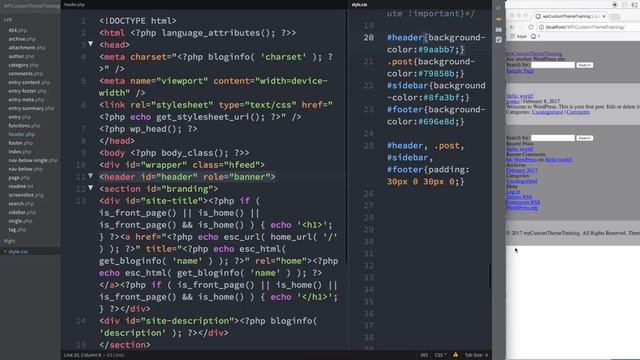Open the Extension Manager brick icon
Viewport: 640px width, 360px height.
498,29
